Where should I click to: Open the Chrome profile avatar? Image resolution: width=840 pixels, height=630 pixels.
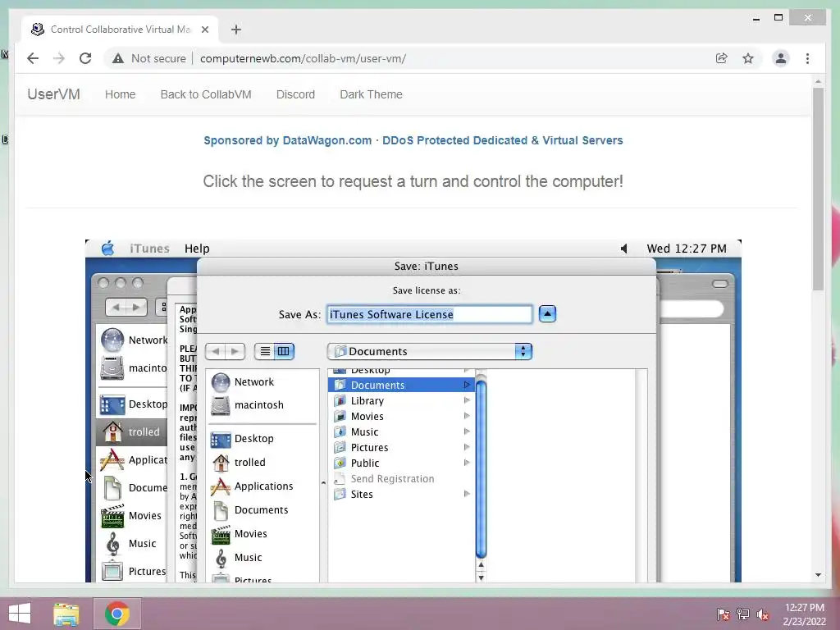(x=781, y=58)
